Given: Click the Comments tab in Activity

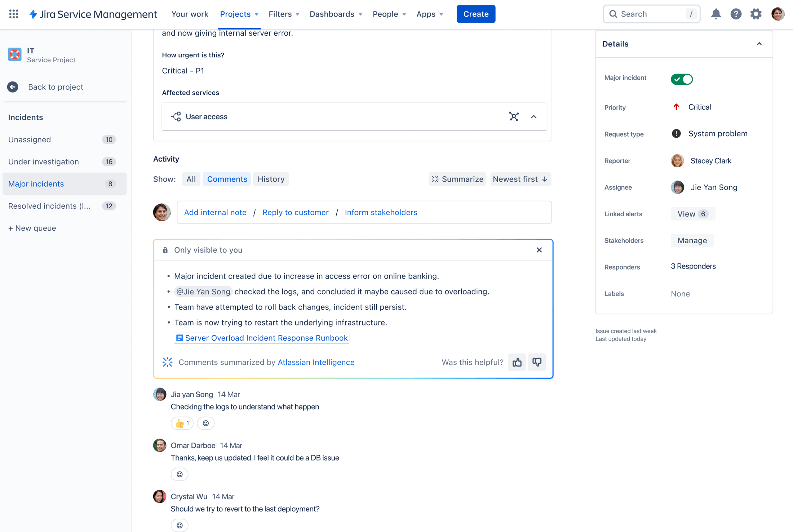Looking at the screenshot, I should pyautogui.click(x=227, y=179).
